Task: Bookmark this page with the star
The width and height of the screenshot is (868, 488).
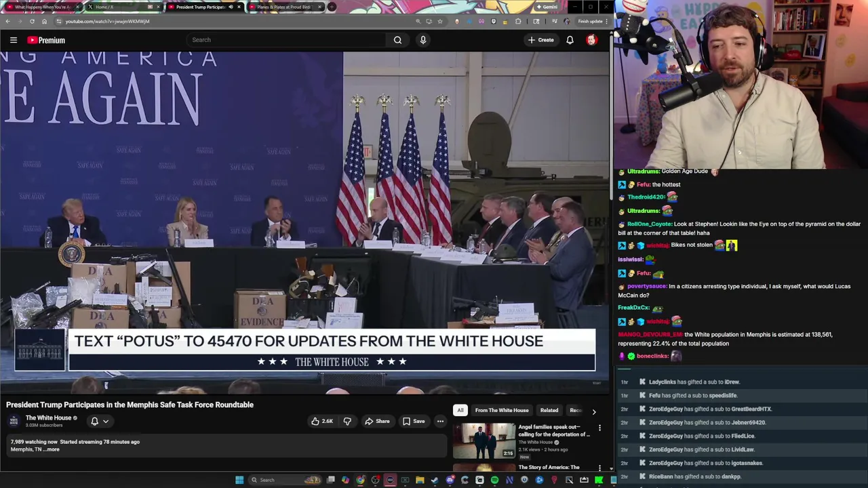Action: coord(440,21)
